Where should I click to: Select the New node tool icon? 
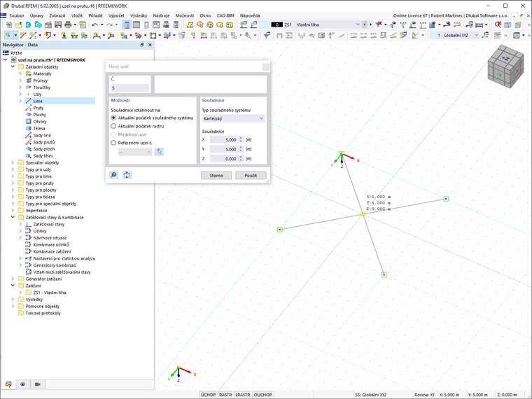8,34
